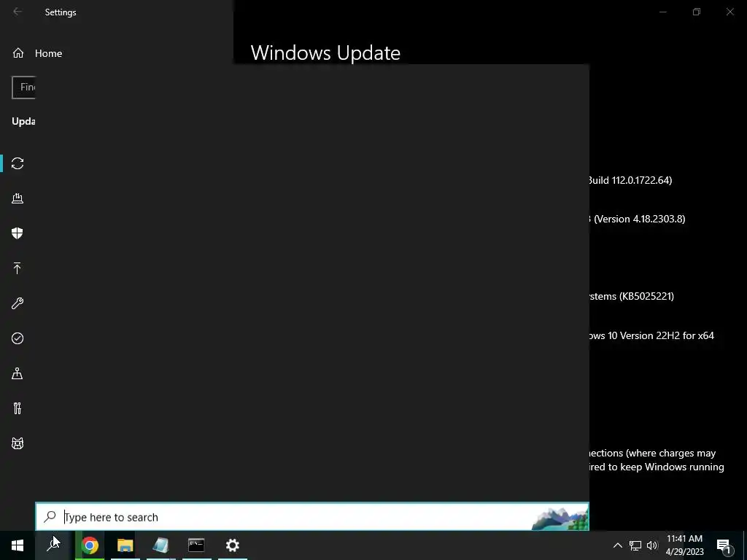The image size is (747, 560).
Task: Open Windows Security shield icon in sidebar
Action: coord(18,233)
